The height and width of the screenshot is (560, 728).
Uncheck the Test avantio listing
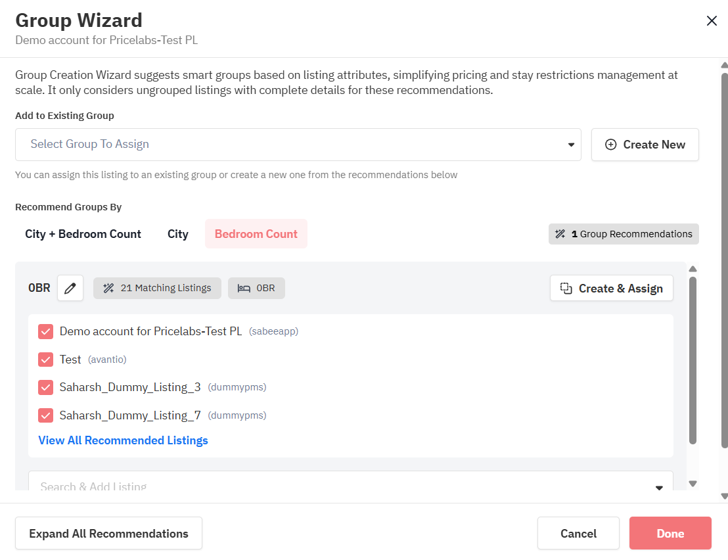pyautogui.click(x=45, y=360)
